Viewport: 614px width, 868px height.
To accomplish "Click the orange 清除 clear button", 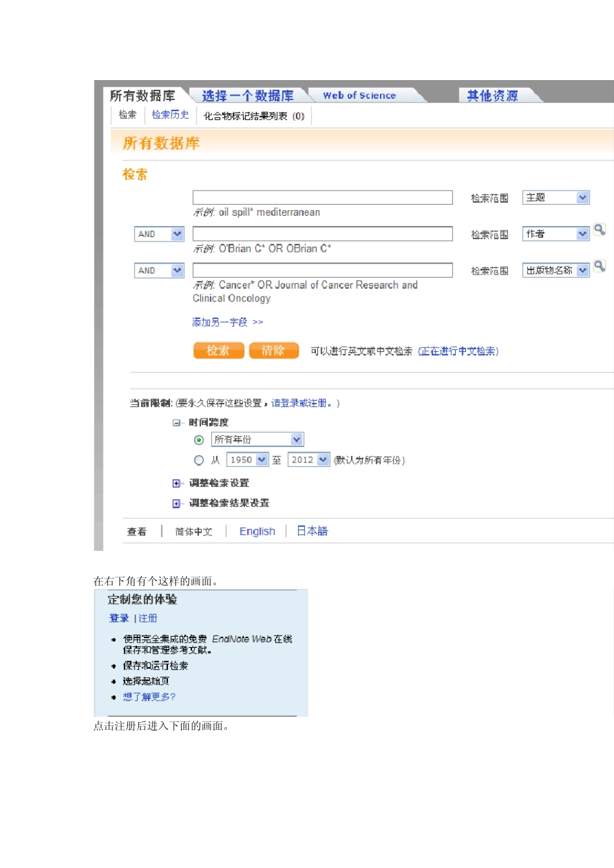I will tap(274, 351).
